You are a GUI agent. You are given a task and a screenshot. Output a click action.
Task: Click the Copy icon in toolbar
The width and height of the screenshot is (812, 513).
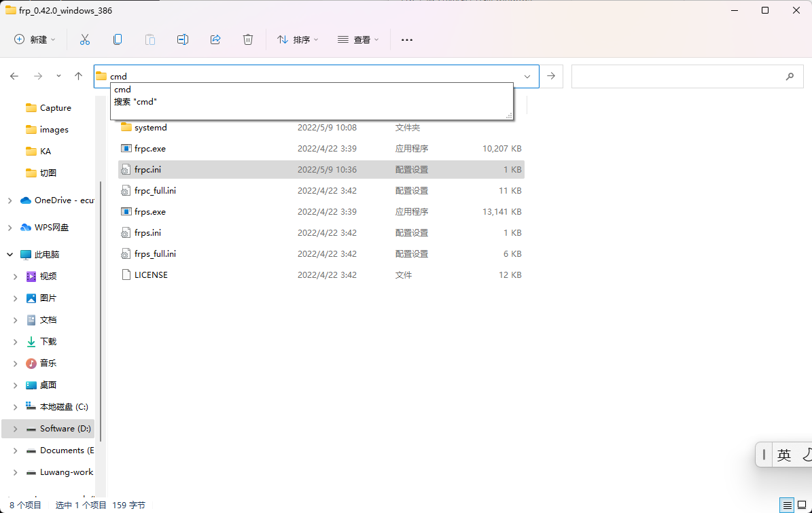click(x=118, y=39)
